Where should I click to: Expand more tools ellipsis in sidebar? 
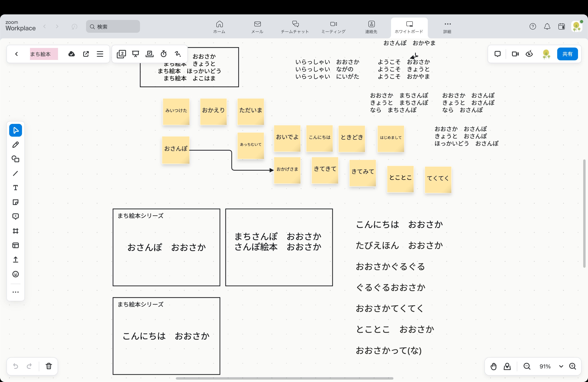(x=16, y=292)
